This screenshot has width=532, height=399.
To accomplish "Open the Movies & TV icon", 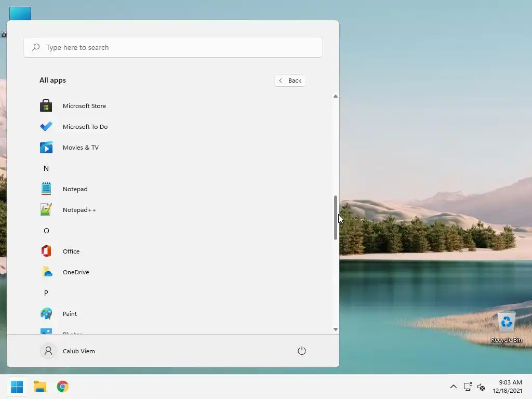I will point(46,148).
